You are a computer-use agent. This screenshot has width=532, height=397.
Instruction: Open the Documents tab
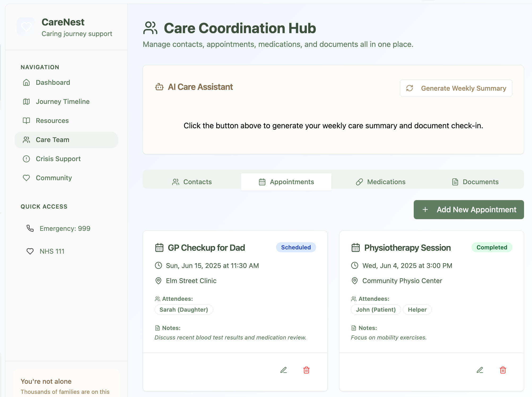475,182
